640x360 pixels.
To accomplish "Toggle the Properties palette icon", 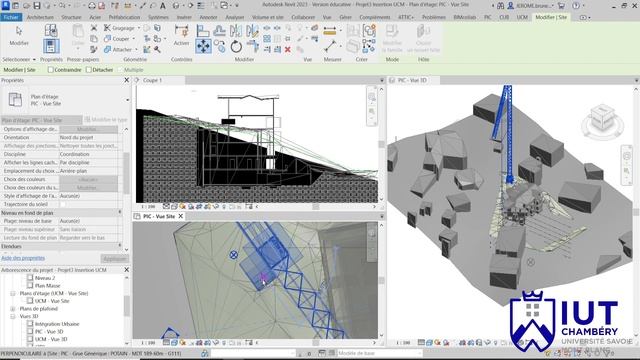I will (51, 46).
